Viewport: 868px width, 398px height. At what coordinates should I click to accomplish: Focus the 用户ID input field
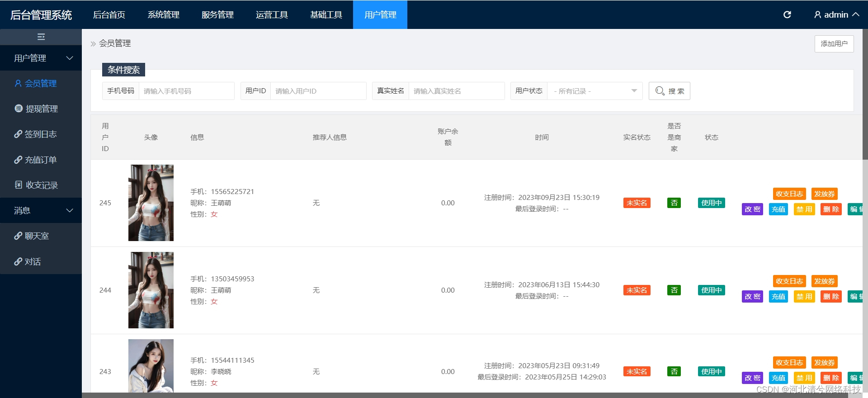(318, 91)
